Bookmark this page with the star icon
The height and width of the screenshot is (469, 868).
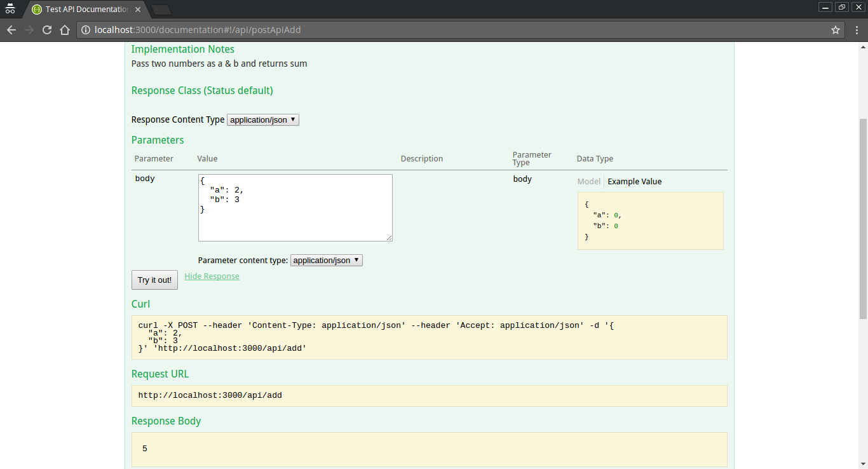coord(836,30)
